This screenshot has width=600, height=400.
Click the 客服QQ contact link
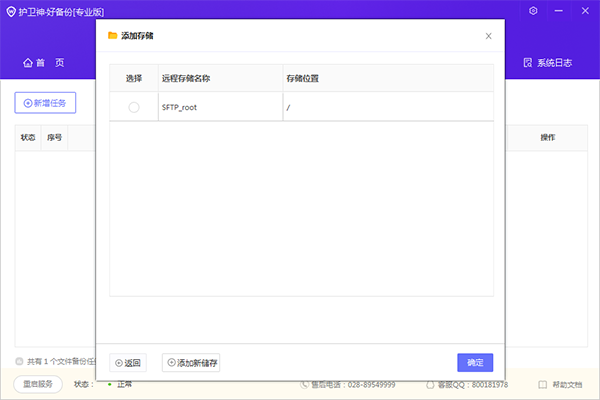(466, 384)
